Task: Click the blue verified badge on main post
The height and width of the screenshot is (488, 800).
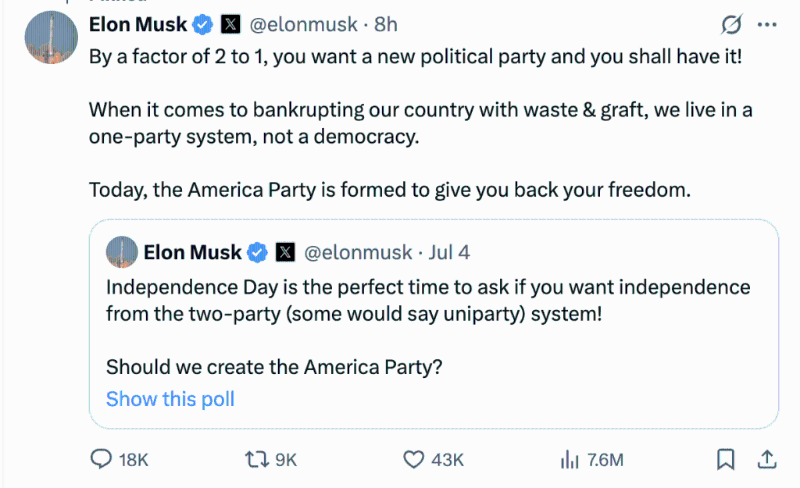Action: click(x=203, y=23)
